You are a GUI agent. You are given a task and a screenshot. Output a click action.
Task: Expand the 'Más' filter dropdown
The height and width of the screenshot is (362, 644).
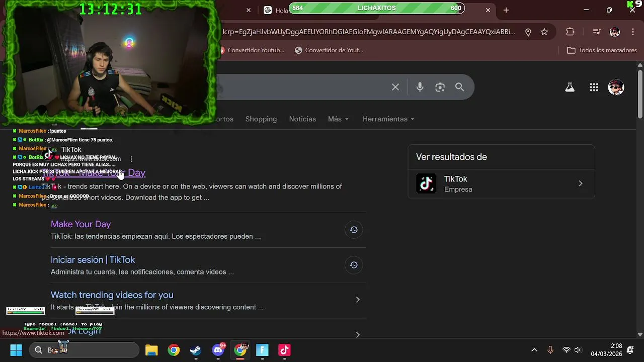pyautogui.click(x=338, y=119)
